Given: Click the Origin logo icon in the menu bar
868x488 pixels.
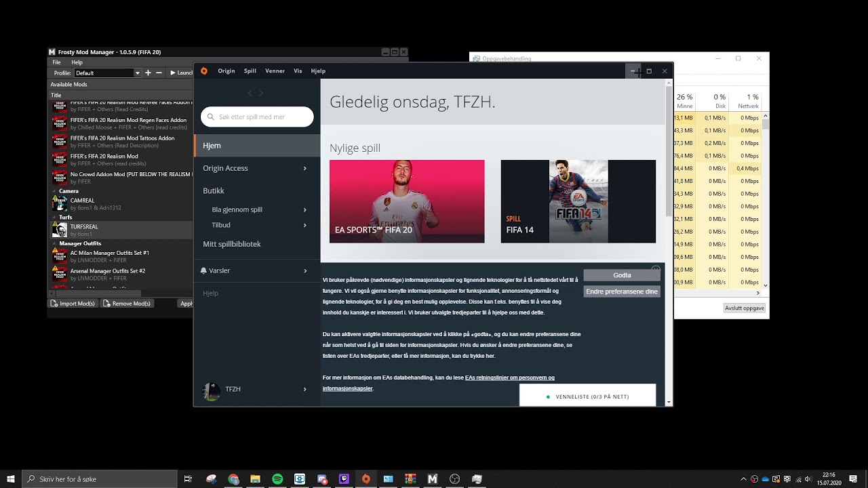Looking at the screenshot, I should 204,71.
